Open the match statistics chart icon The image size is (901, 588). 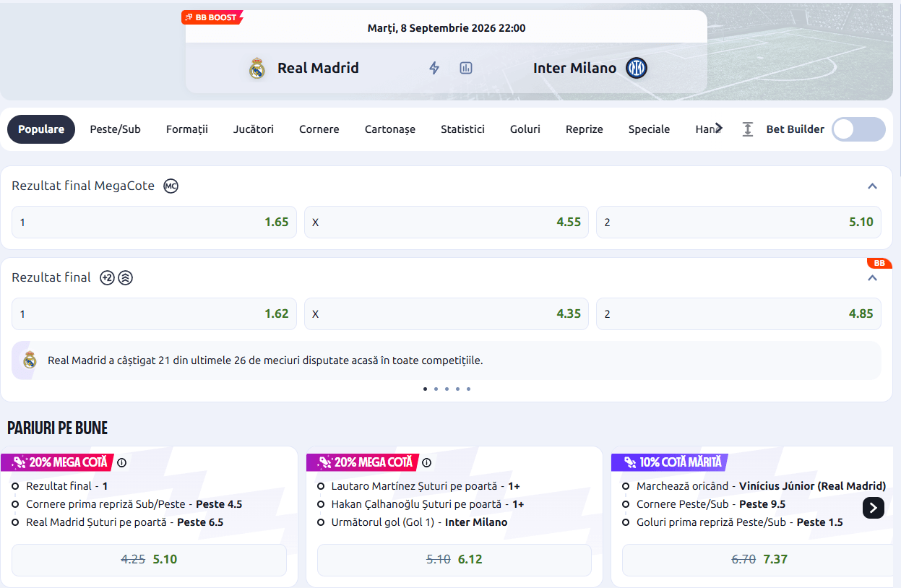466,68
